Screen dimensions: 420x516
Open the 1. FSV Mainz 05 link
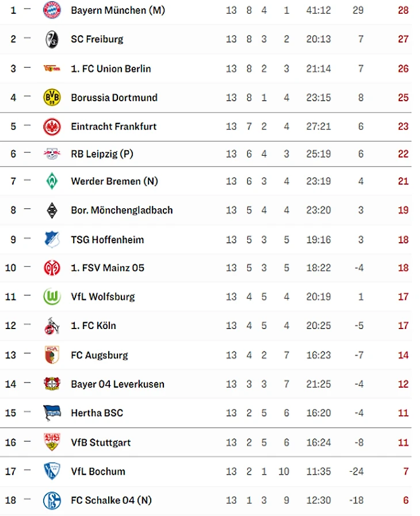[x=107, y=267]
